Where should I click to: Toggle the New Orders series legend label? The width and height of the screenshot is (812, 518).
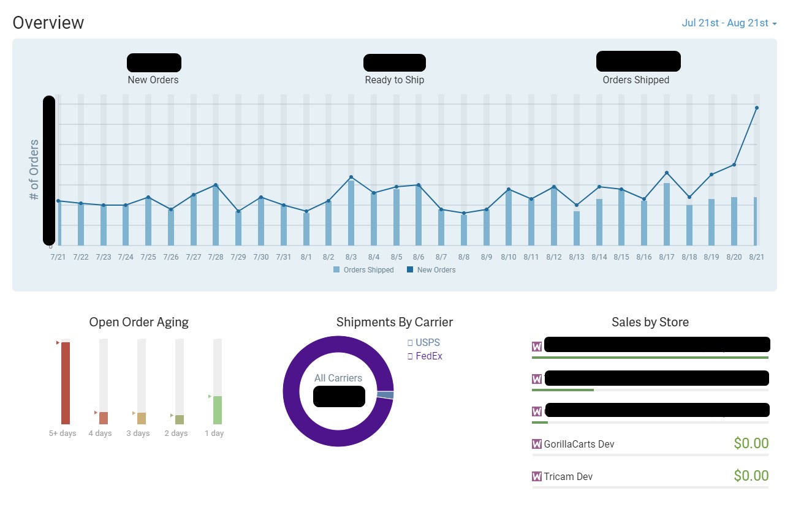pos(436,269)
